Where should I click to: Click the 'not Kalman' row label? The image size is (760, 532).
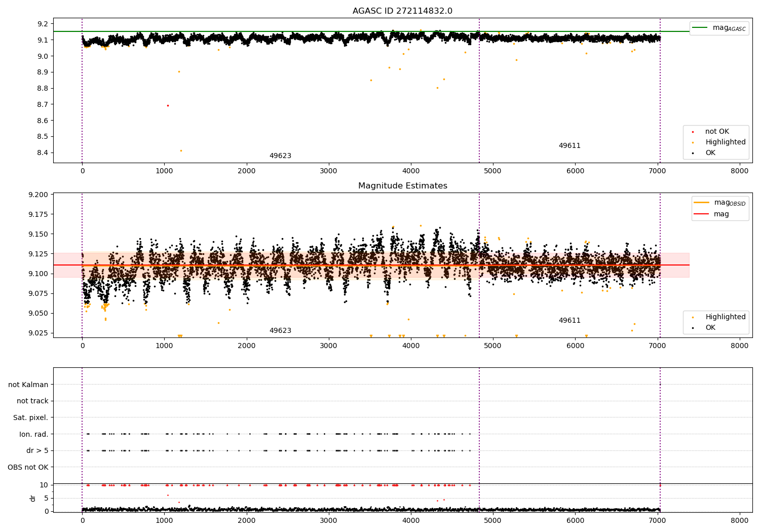pyautogui.click(x=28, y=385)
